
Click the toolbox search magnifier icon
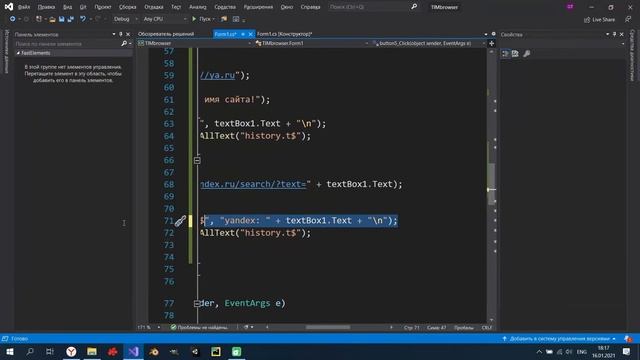(x=124, y=43)
